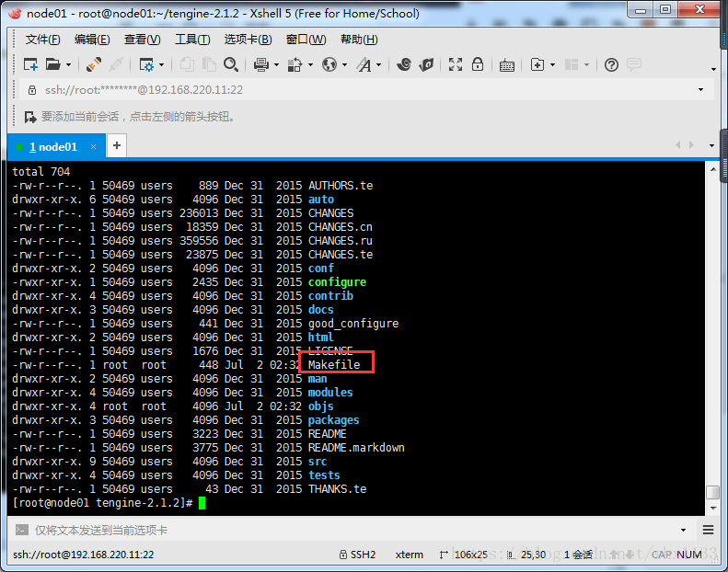Click the Encoding globe icon
Viewport: 728px width, 572px height.
[x=329, y=65]
